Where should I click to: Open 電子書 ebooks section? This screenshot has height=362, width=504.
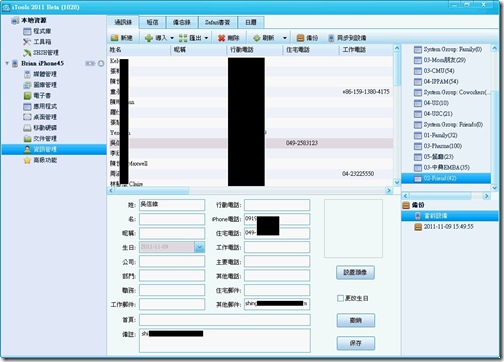(x=37, y=96)
